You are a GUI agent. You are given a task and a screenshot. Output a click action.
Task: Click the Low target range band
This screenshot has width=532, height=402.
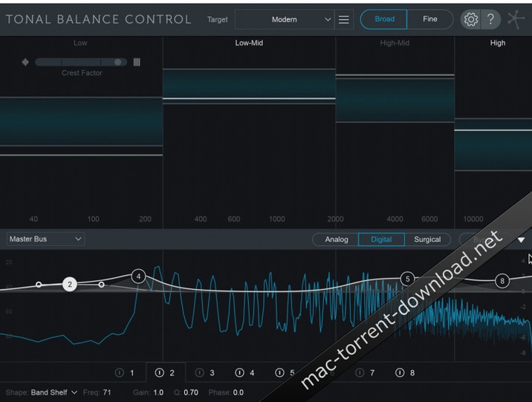point(81,121)
